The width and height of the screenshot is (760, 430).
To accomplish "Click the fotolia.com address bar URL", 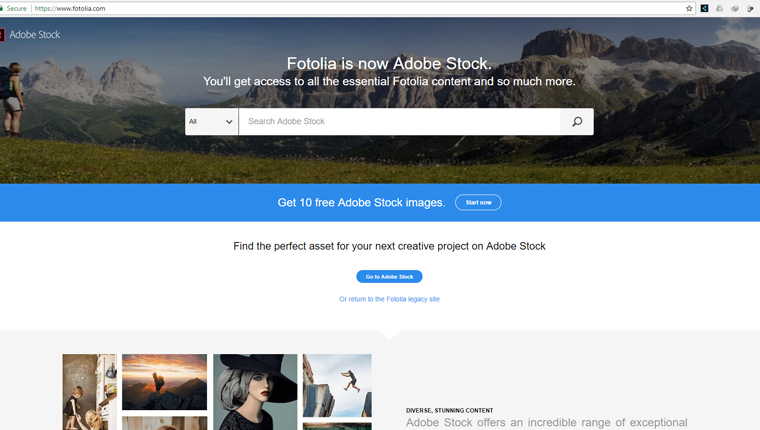I will click(x=70, y=8).
